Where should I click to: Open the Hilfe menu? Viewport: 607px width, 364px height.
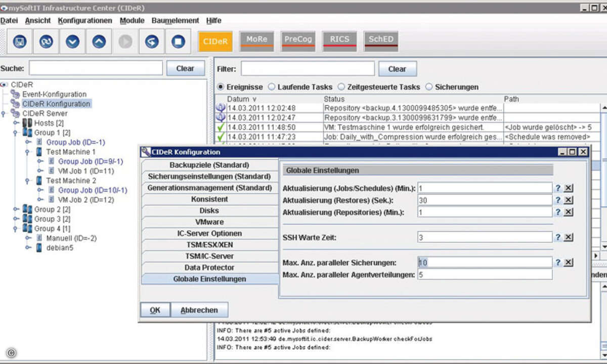click(213, 21)
